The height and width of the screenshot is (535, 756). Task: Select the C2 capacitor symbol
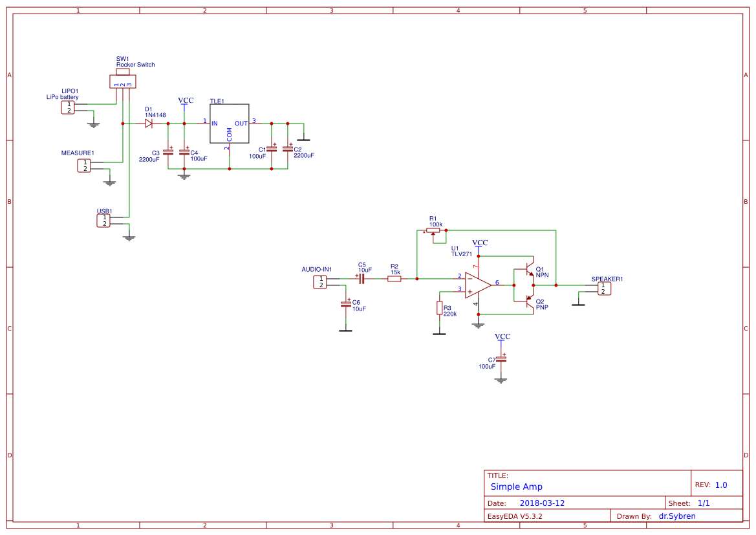(x=288, y=149)
